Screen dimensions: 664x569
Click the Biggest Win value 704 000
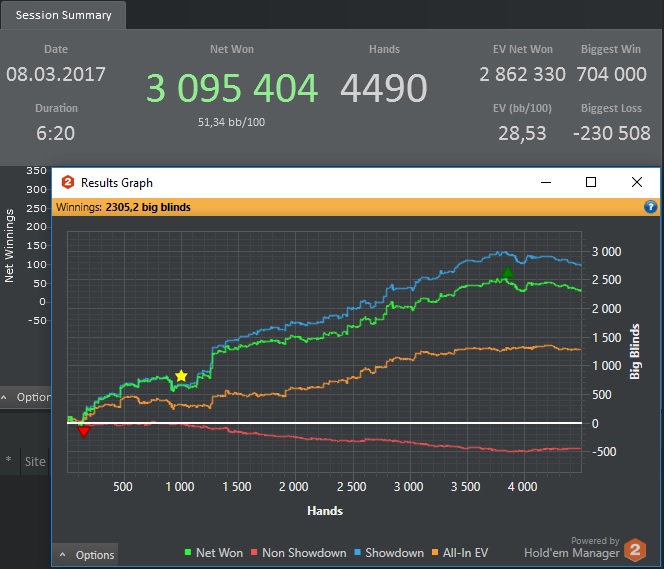pos(611,74)
